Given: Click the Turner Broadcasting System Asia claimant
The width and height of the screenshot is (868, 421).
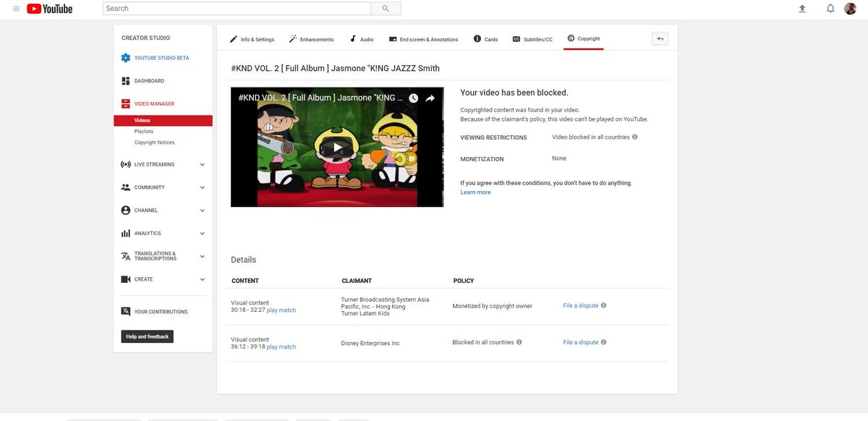Looking at the screenshot, I should 385,306.
